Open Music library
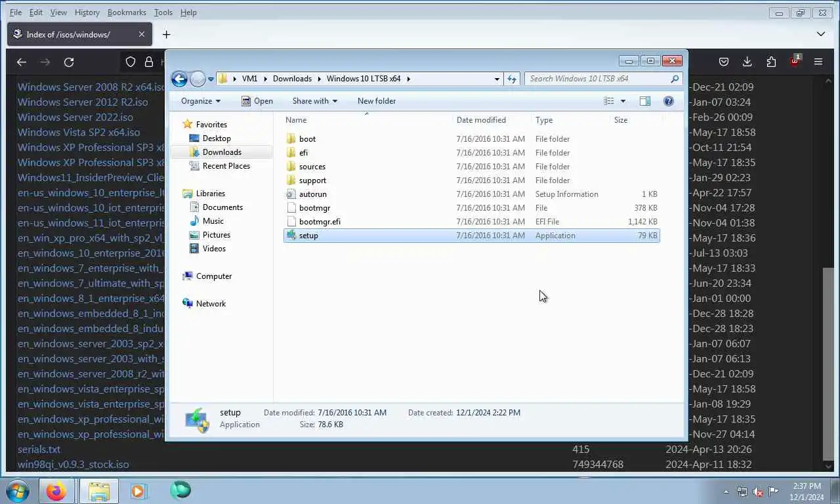Viewport: 840px width, 504px height. point(213,221)
